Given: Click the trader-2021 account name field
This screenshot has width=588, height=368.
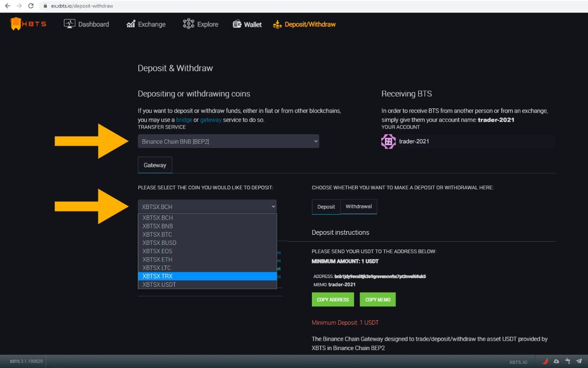Looking at the screenshot, I should [468, 142].
